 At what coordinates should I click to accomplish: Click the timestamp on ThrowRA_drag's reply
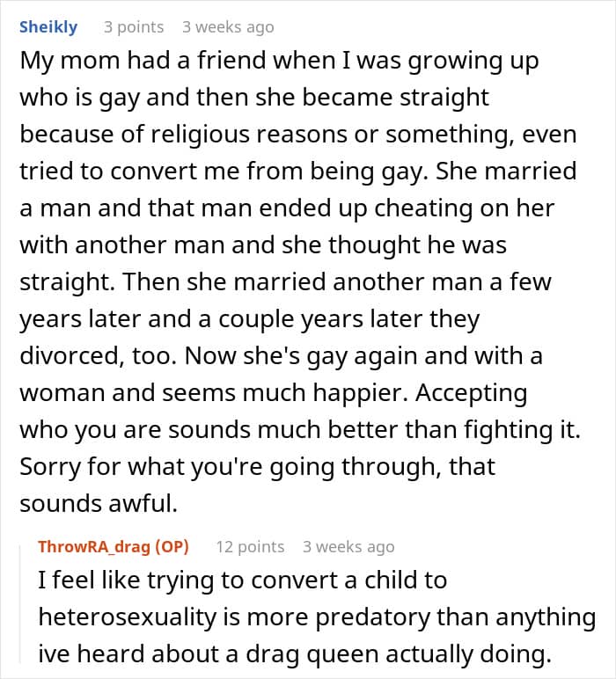tap(348, 546)
